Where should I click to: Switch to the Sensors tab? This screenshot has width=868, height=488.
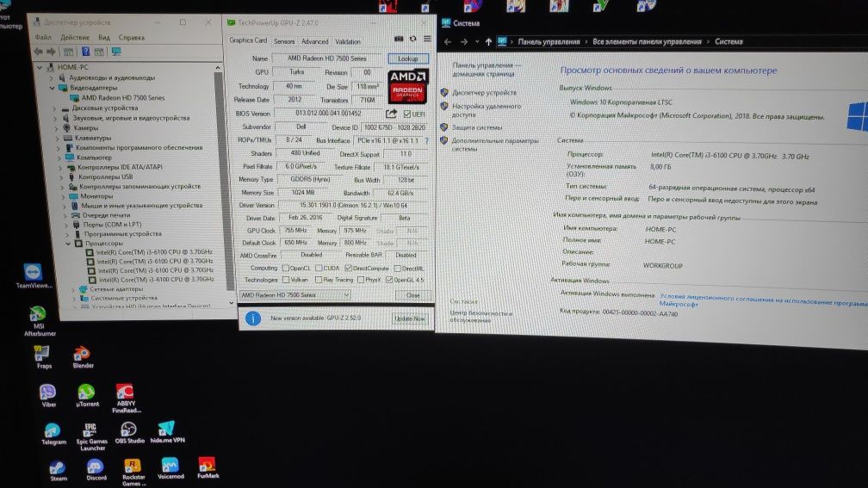click(x=284, y=41)
